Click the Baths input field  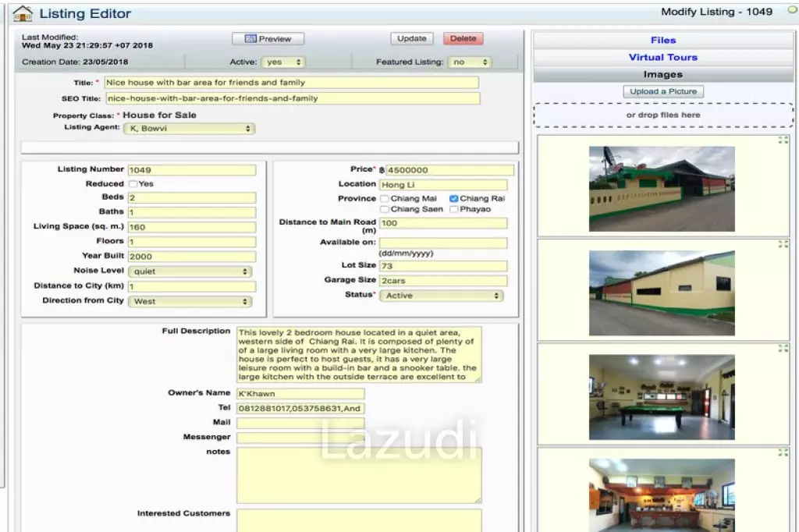tap(192, 212)
